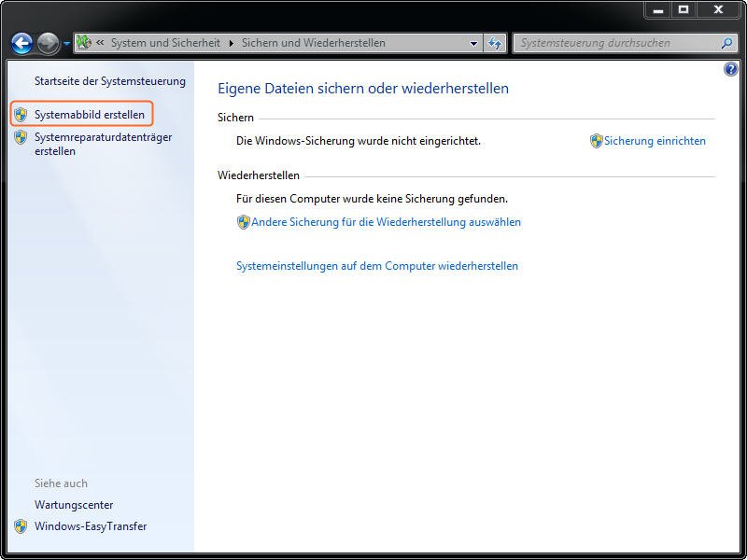Viewport: 747px width, 560px height.
Task: Open Systemreparaturdatenträger erstellen link
Action: click(x=103, y=144)
